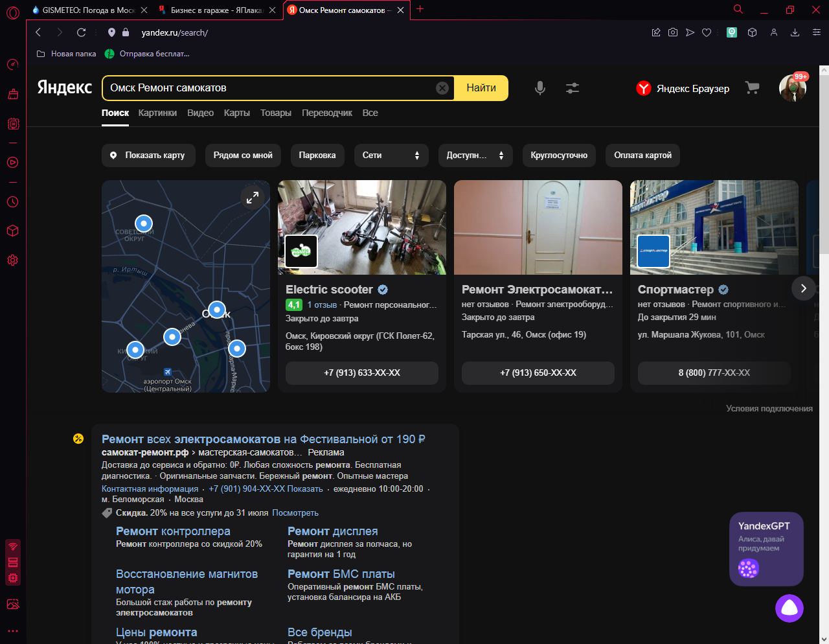829x644 pixels.
Task: Toggle the 'Парковка' filter chip
Action: 317,155
